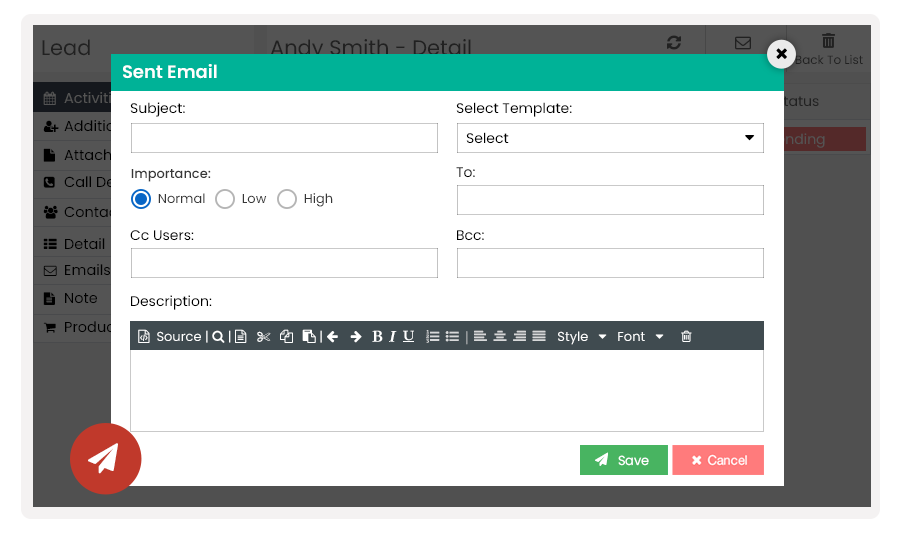900x534 pixels.
Task: Click the To input field
Action: pyautogui.click(x=610, y=200)
